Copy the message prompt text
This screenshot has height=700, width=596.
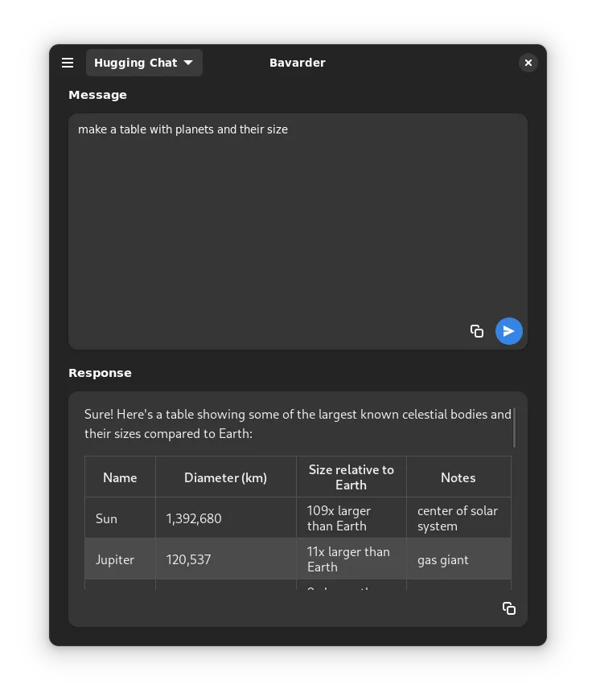point(477,331)
